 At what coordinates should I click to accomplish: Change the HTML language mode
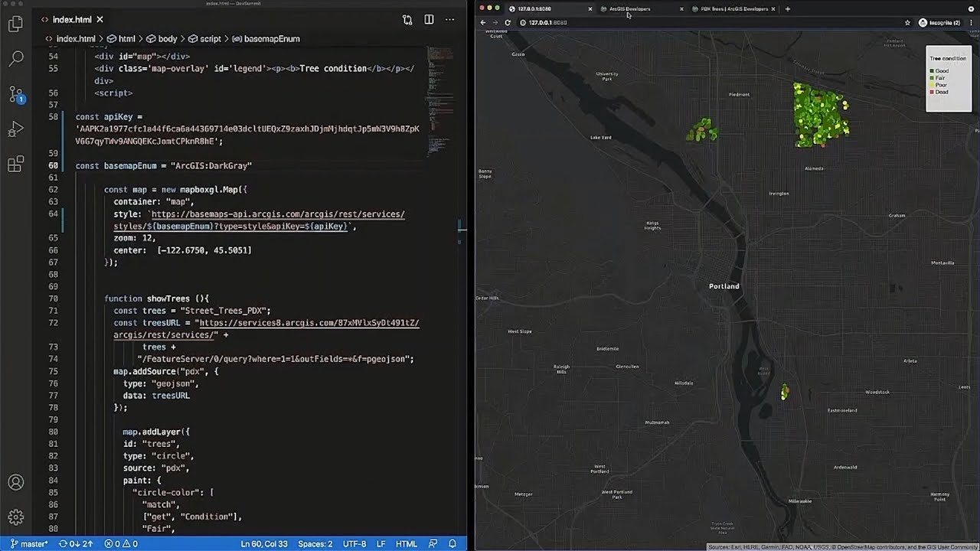(406, 544)
